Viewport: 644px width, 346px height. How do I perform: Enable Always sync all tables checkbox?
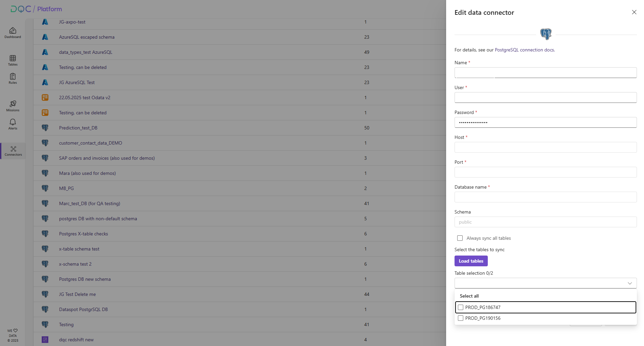tap(460, 238)
